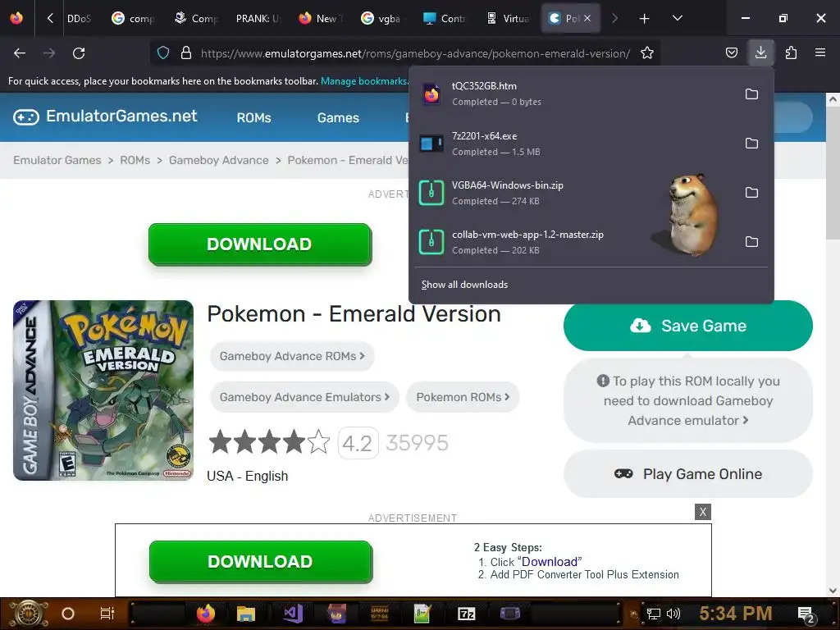
Task: Show VGBA64-Windows-bin.zip in folder
Action: pos(751,192)
